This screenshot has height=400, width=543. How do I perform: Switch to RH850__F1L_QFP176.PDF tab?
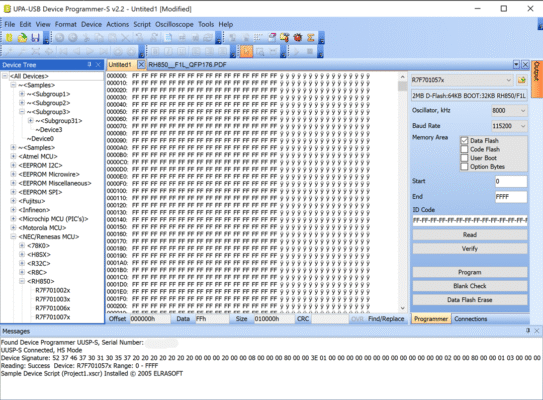coord(187,65)
